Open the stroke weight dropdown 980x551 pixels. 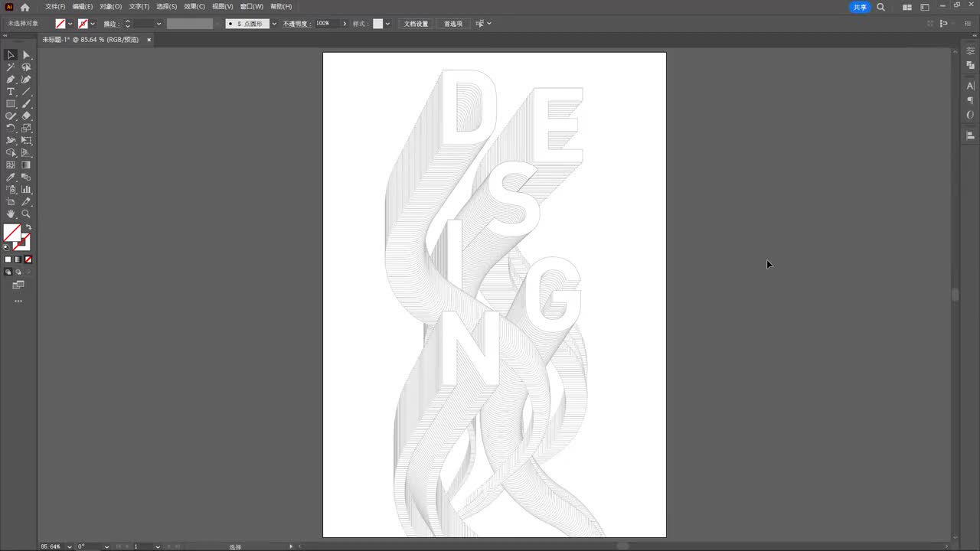159,24
